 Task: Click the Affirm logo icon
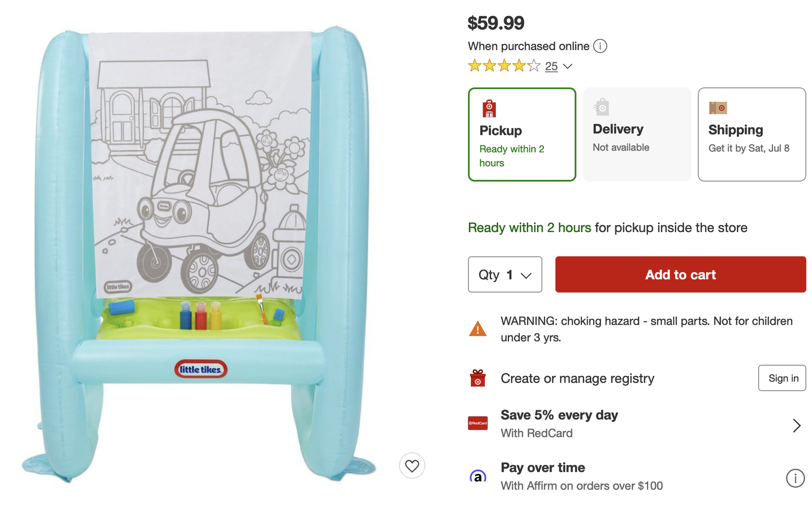tap(478, 477)
